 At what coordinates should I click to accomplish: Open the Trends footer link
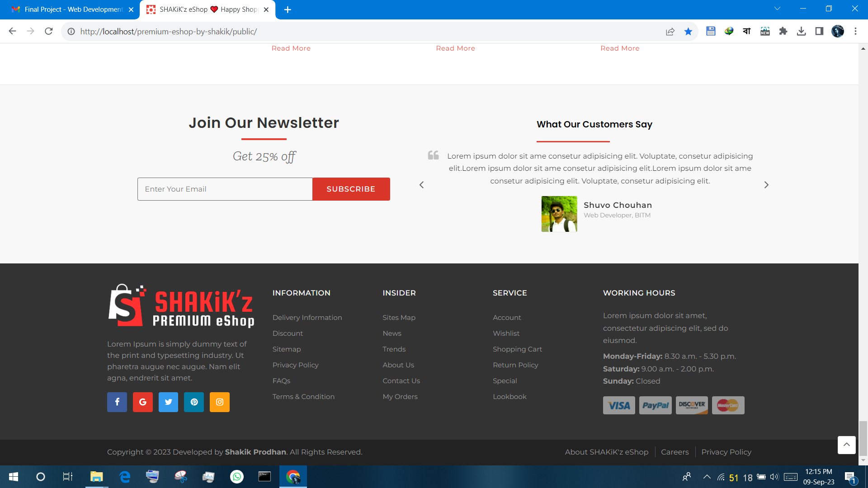pyautogui.click(x=394, y=349)
